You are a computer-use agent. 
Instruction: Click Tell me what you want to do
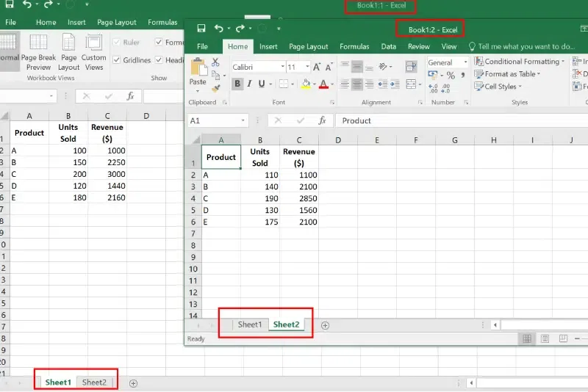(521, 46)
